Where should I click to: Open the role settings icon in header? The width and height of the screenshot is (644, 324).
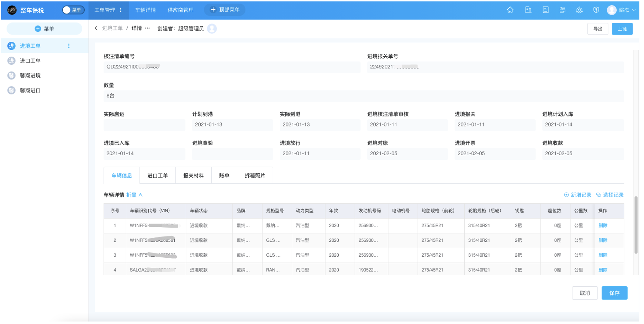[580, 10]
